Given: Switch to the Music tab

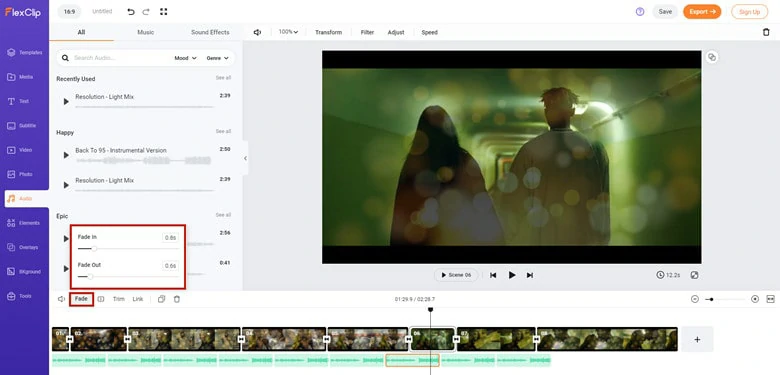Looking at the screenshot, I should pyautogui.click(x=146, y=32).
